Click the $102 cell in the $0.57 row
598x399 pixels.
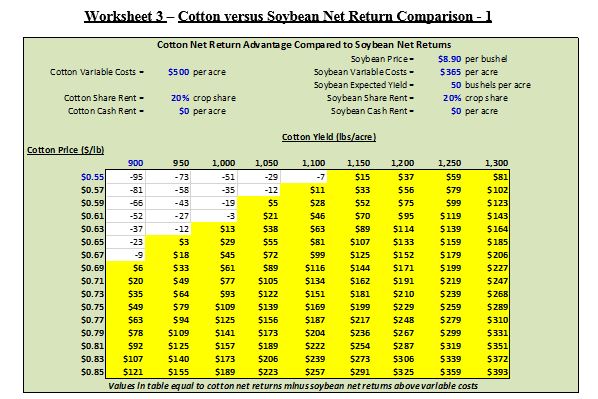(497, 190)
